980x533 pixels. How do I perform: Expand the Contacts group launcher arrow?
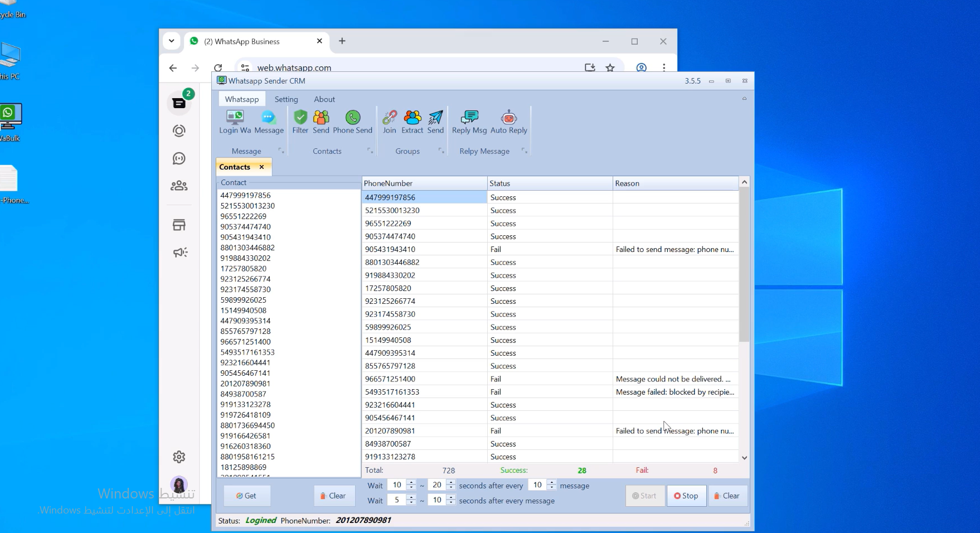tap(370, 151)
